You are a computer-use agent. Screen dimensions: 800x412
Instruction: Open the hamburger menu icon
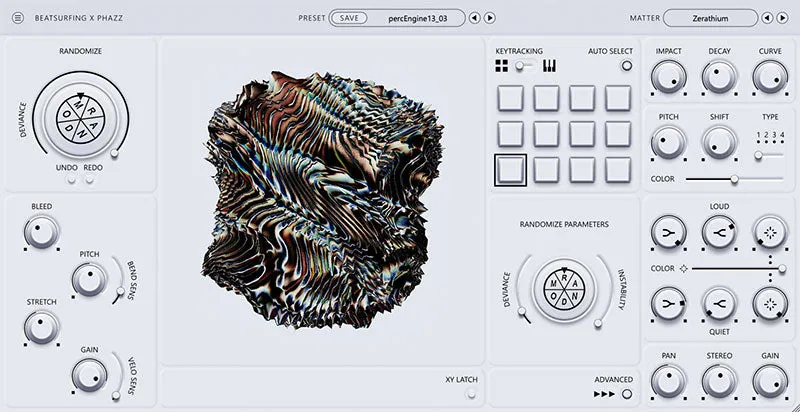(x=18, y=18)
